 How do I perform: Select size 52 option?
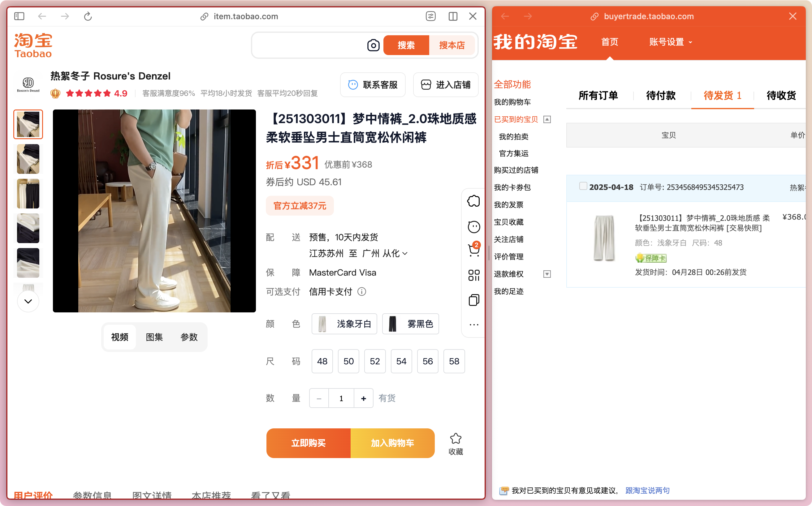(x=375, y=361)
